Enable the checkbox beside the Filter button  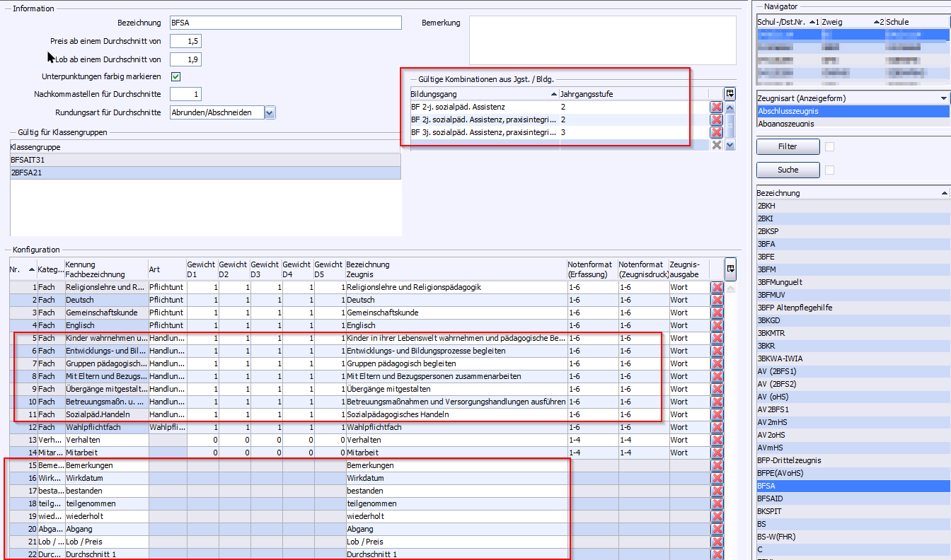[830, 146]
